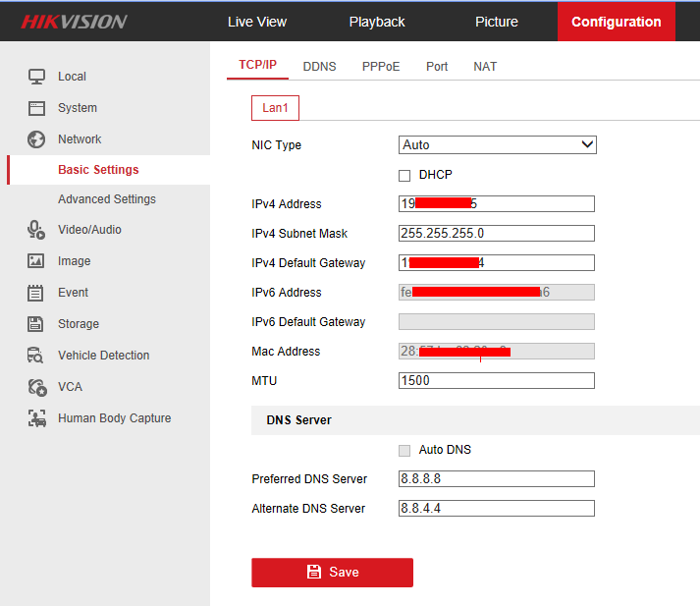Click the Image picture icon

(36, 261)
